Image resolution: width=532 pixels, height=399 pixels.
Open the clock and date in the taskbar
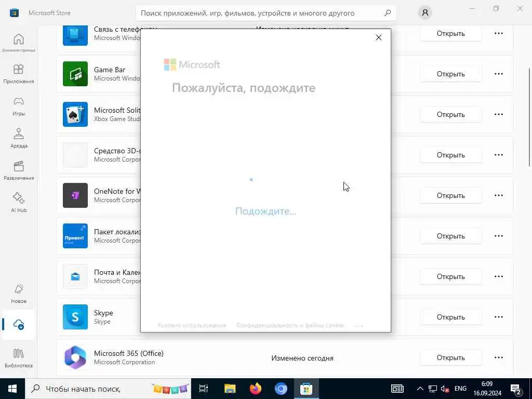[x=487, y=389]
